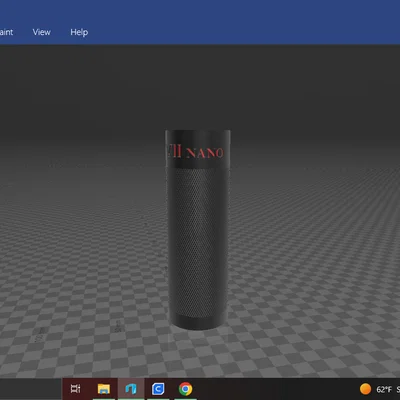Open File Explorer from the taskbar
The image size is (400, 400).
104,389
